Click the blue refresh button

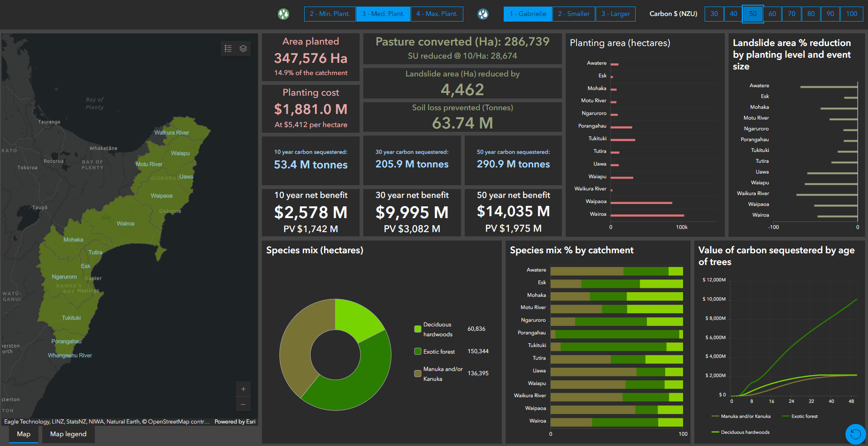[855, 434]
